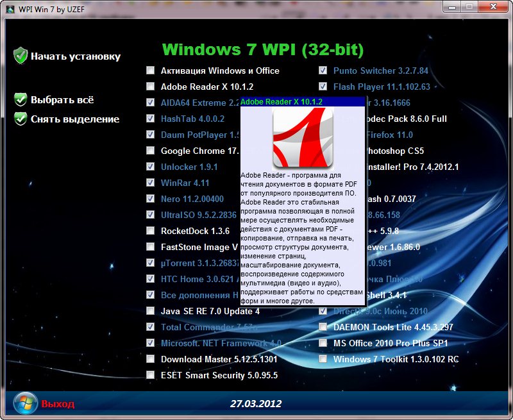513x420 pixels.
Task: Click the checkmark icon next to Снять выделение
Action: tap(21, 119)
